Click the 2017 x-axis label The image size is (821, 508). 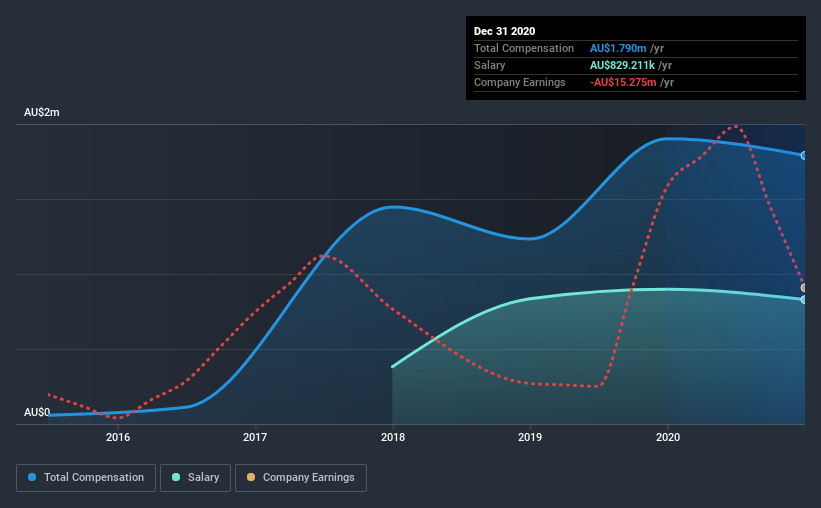coord(255,437)
